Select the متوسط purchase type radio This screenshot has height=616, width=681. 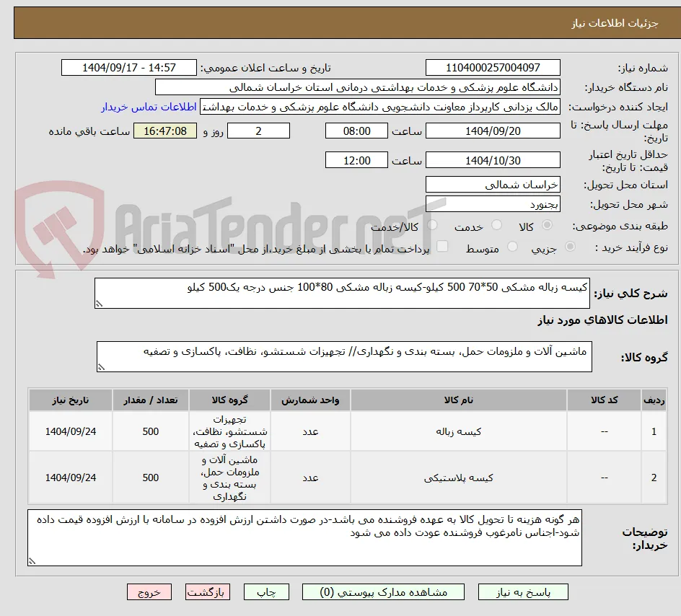[x=512, y=247]
